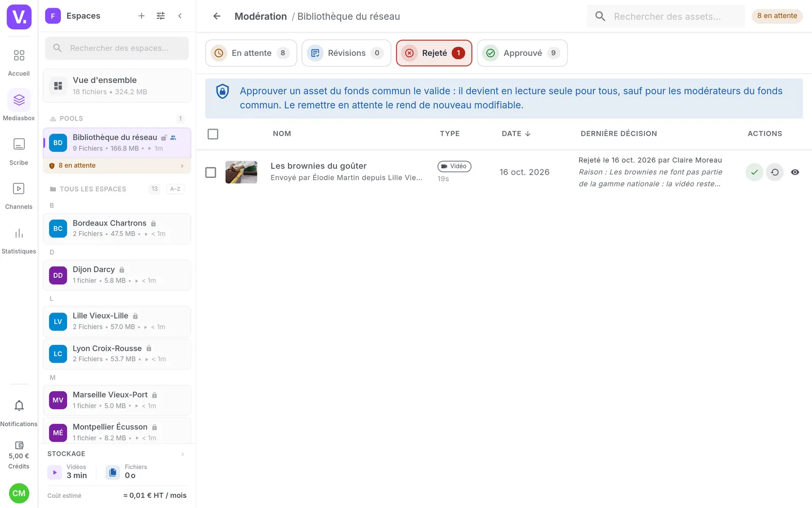The image size is (812, 508).
Task: Click in Rechercher des espaces field
Action: coord(117,48)
